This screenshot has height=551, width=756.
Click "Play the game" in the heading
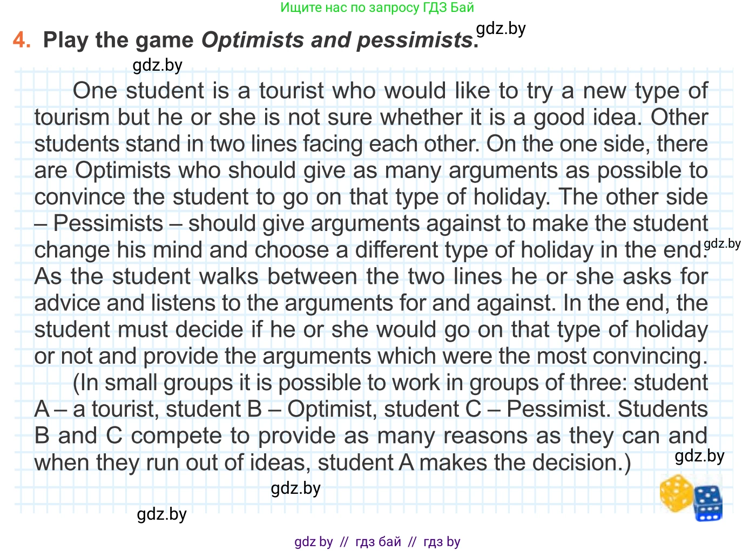118,40
